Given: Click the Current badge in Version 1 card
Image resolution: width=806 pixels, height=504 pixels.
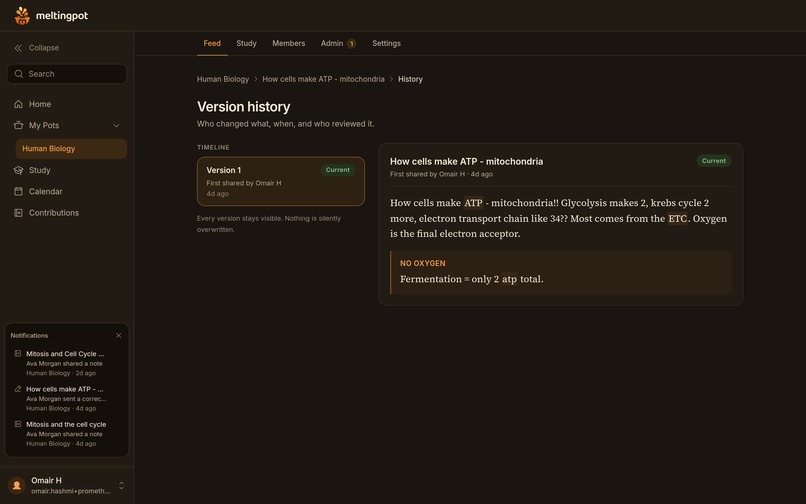Looking at the screenshot, I should click(x=338, y=170).
